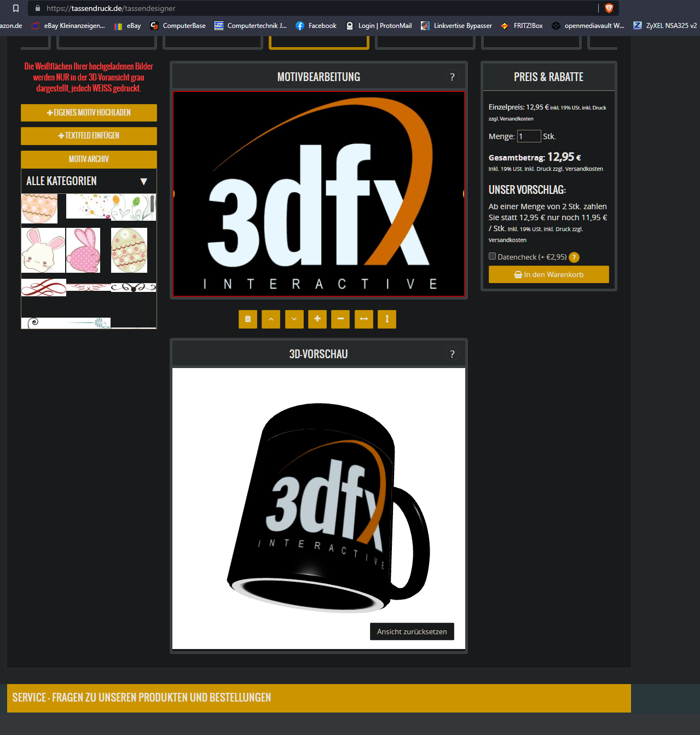Enable the Datencheck checkbox
This screenshot has width=700, height=735.
click(492, 256)
